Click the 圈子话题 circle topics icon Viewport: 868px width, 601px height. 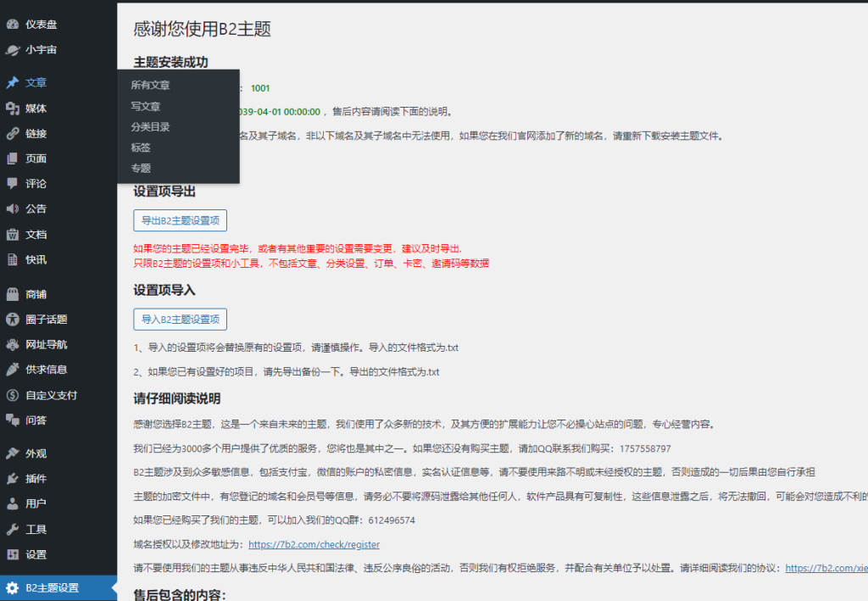10,320
